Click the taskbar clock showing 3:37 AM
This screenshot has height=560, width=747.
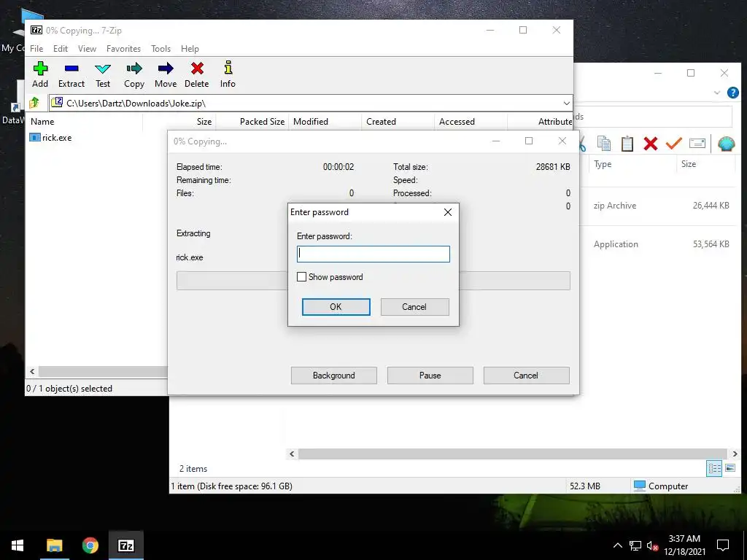(684, 545)
